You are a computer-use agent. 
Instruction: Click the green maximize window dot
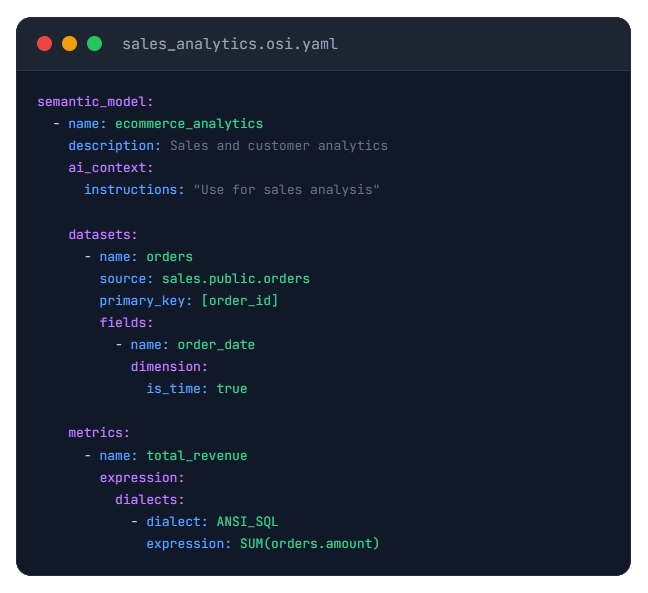click(x=95, y=44)
